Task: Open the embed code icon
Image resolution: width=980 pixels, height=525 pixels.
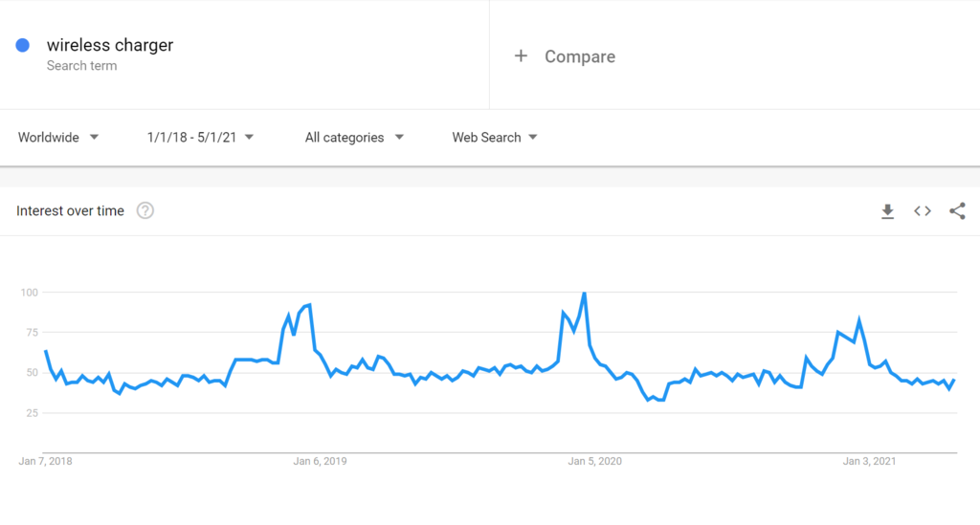Action: point(923,211)
